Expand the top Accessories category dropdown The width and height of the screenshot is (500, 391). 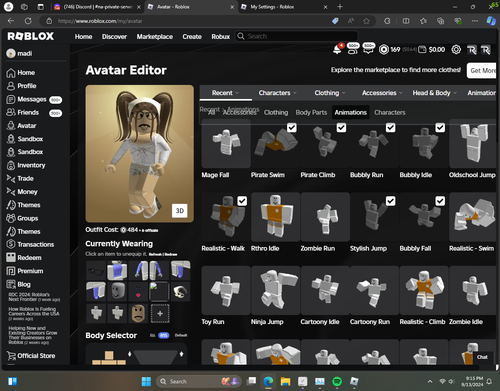tap(382, 93)
